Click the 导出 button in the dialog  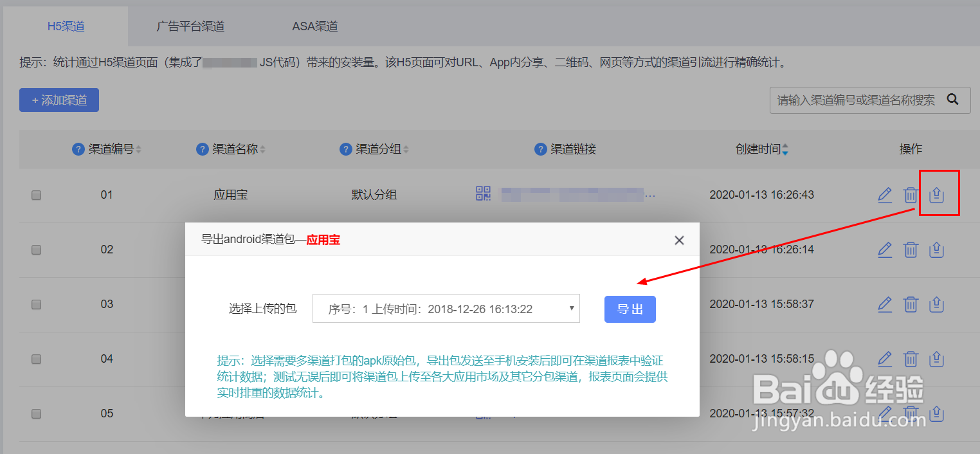coord(630,309)
